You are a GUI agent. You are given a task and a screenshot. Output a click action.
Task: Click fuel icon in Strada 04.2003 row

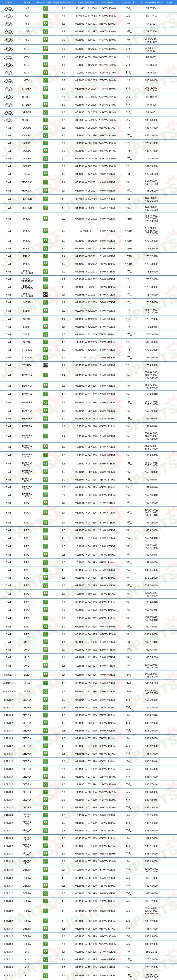click(x=45, y=358)
